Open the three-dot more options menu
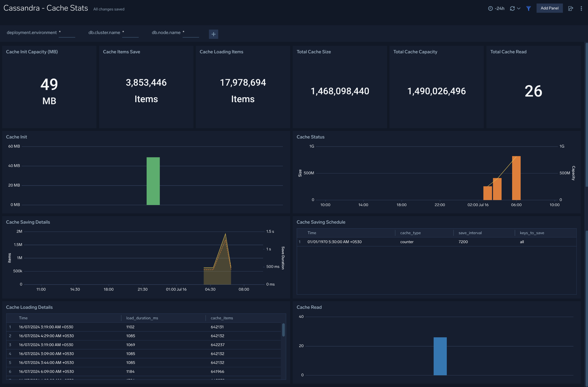 (x=581, y=8)
